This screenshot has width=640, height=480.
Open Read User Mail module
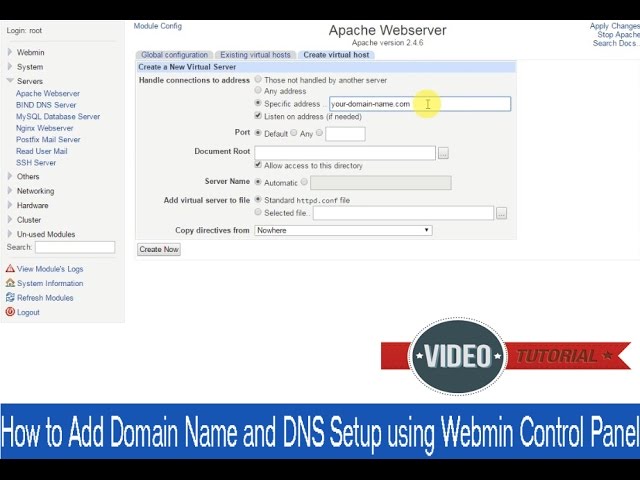point(42,151)
